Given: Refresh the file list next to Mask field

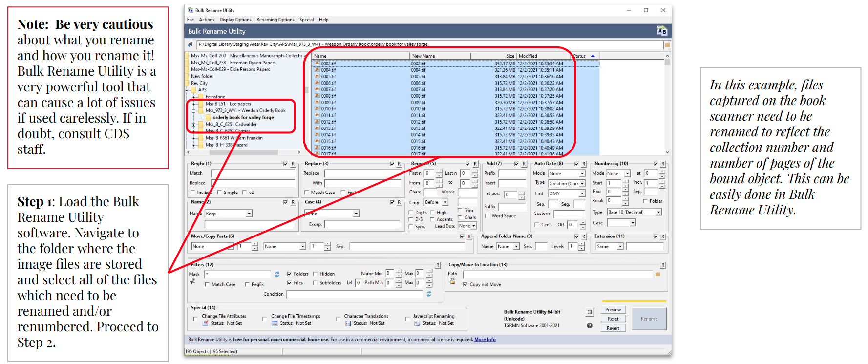Looking at the screenshot, I should pos(277,274).
